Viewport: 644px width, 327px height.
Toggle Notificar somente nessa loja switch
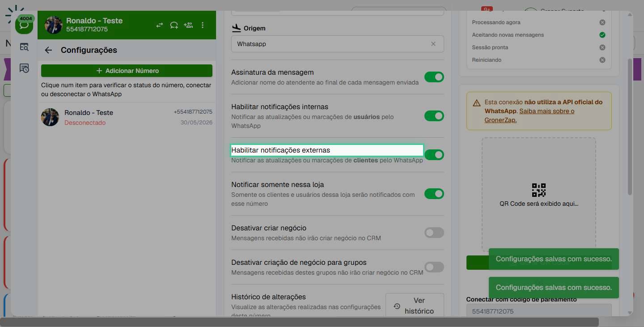[434, 194]
